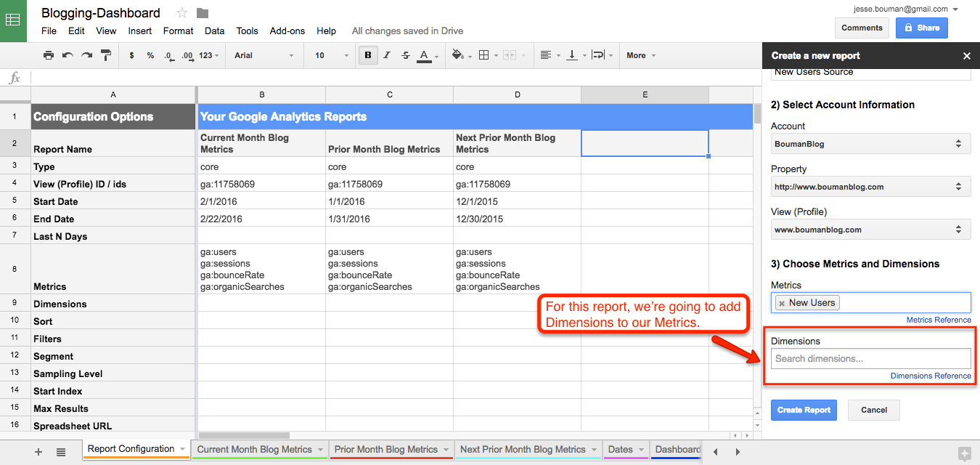
Task: Click the Decrease decimal places icon
Action: [168, 55]
